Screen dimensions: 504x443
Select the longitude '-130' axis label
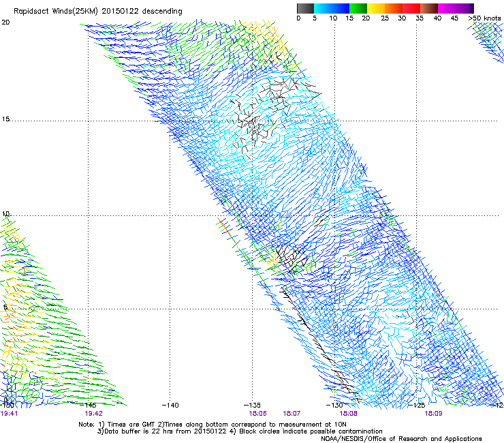click(x=334, y=406)
